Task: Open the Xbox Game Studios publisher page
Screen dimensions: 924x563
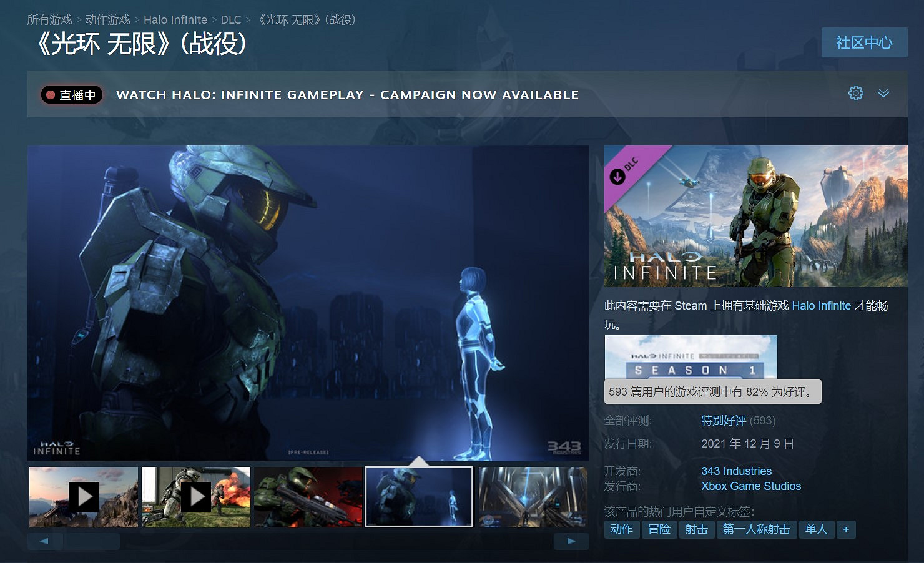Action: [x=751, y=486]
